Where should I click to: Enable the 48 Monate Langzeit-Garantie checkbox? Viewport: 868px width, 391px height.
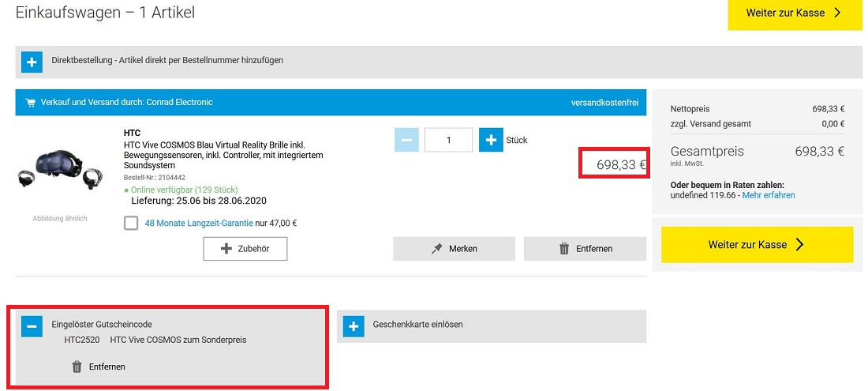click(131, 224)
